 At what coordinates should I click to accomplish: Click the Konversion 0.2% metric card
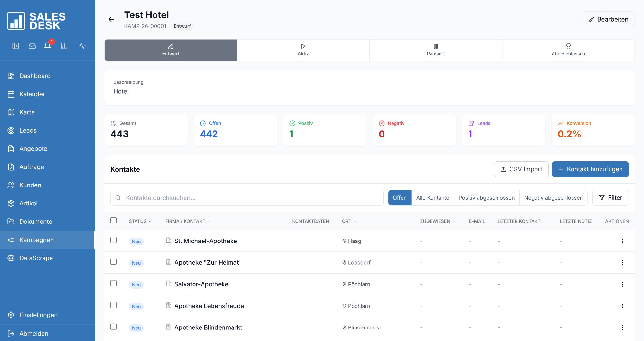pyautogui.click(x=593, y=130)
